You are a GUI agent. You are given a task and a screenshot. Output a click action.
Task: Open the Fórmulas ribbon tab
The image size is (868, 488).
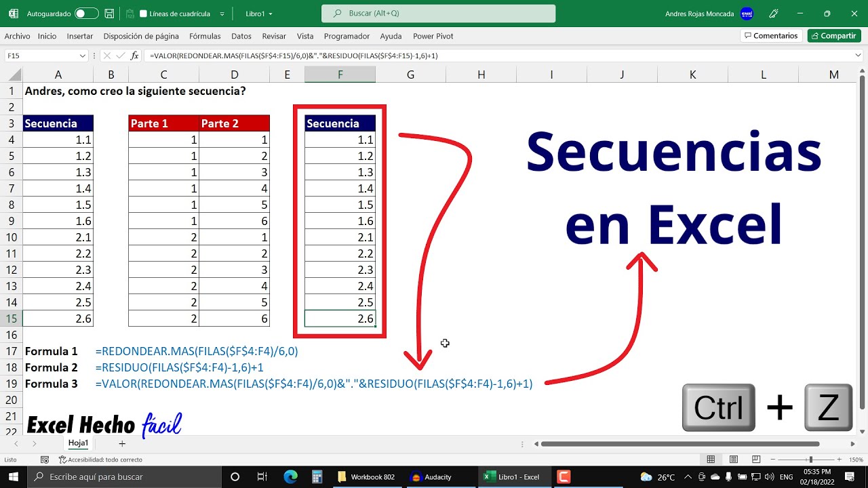pyautogui.click(x=205, y=36)
